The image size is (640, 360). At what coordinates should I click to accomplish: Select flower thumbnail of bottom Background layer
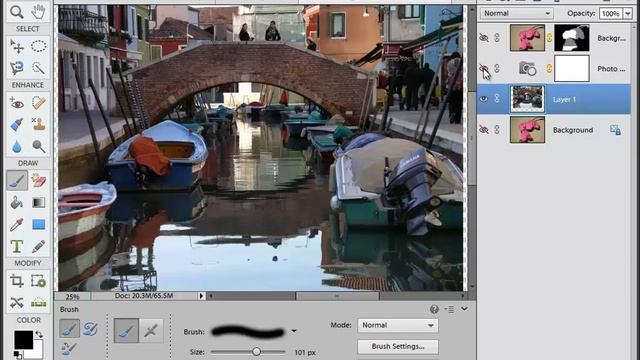527,130
